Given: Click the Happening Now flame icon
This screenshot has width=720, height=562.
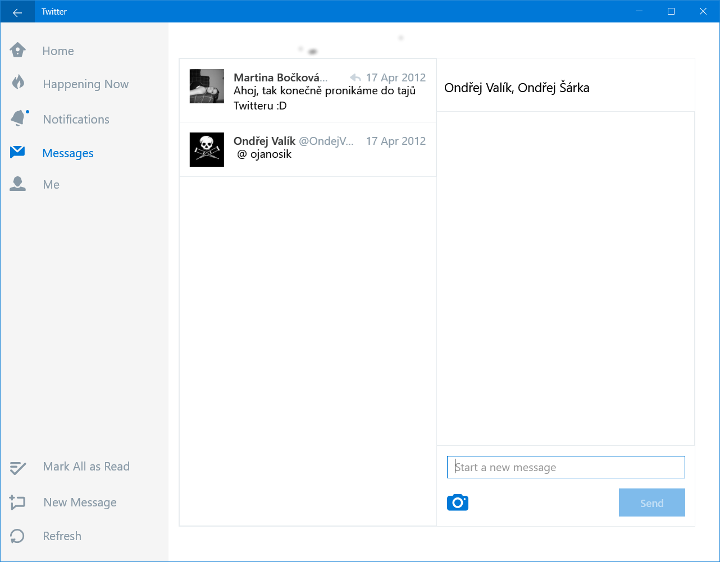Looking at the screenshot, I should coord(17,84).
